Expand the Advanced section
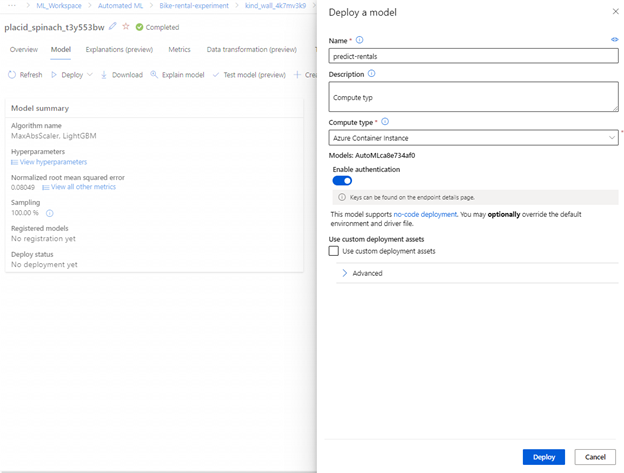This screenshot has width=624, height=473. tap(345, 273)
